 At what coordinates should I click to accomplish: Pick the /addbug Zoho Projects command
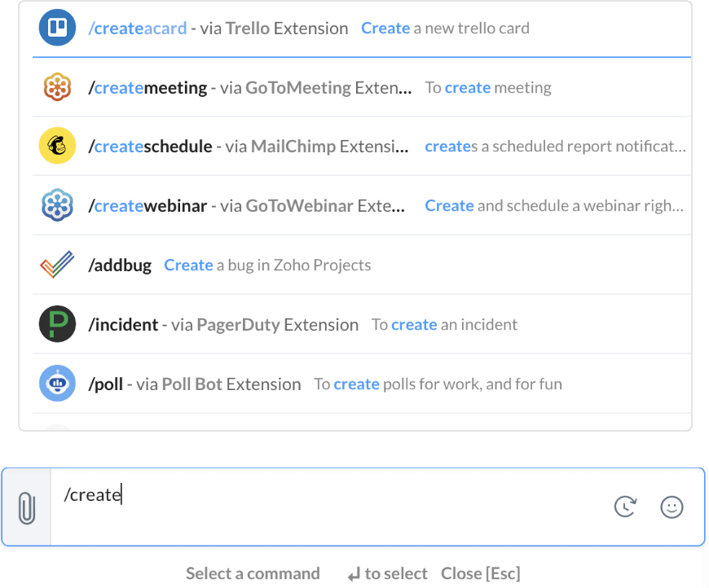120,265
